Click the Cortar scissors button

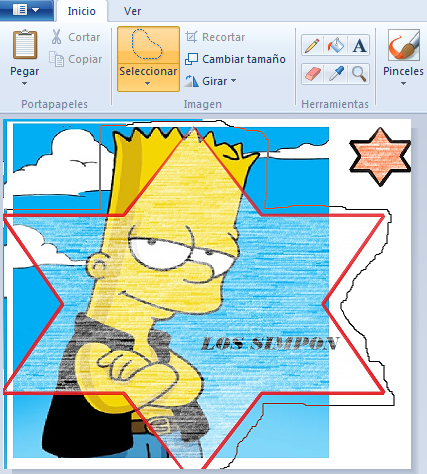(75, 37)
